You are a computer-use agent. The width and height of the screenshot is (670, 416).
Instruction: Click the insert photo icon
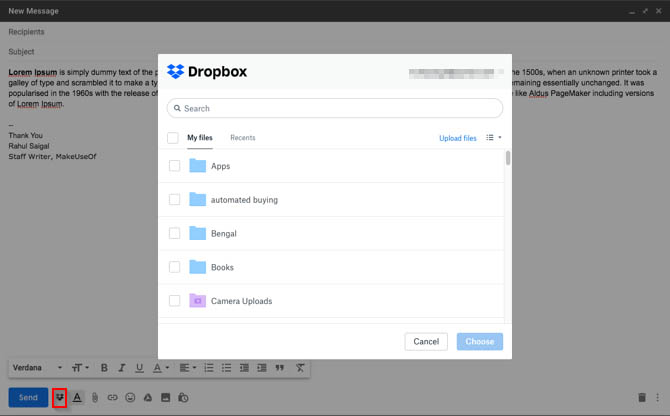(165, 397)
